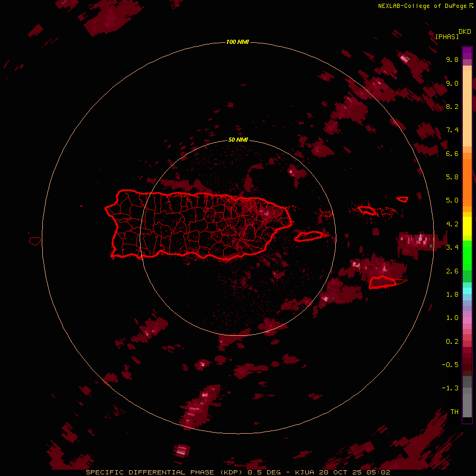The image size is (476, 476).
Task: Select the 100 NMI range ring label
Action: 237,42
